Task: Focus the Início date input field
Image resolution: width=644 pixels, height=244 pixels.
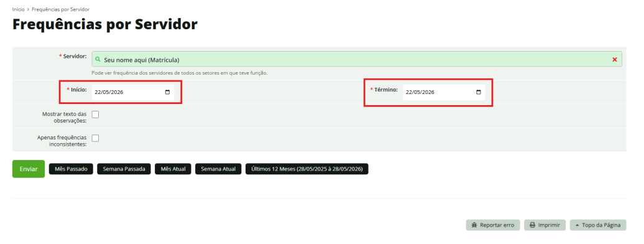Action: [132, 92]
